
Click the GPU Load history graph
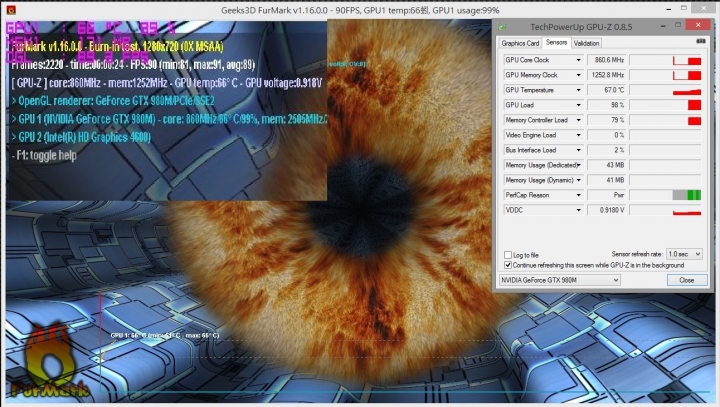click(665, 105)
